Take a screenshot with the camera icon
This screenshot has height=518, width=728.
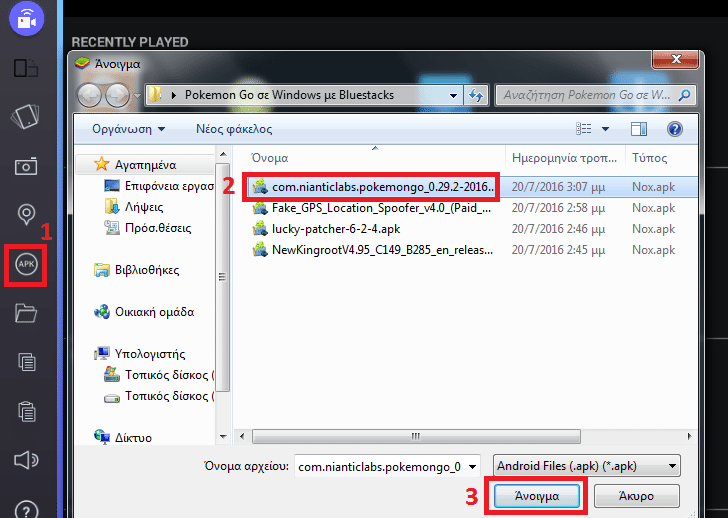point(26,167)
